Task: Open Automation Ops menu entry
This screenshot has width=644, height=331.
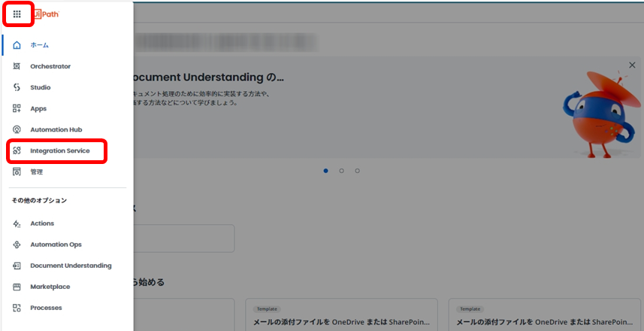Action: point(56,244)
